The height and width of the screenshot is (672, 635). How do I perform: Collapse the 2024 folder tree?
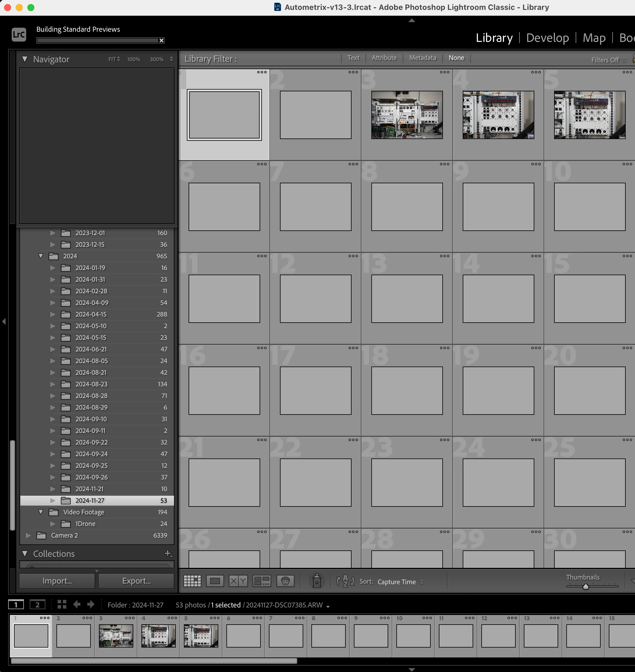click(41, 256)
